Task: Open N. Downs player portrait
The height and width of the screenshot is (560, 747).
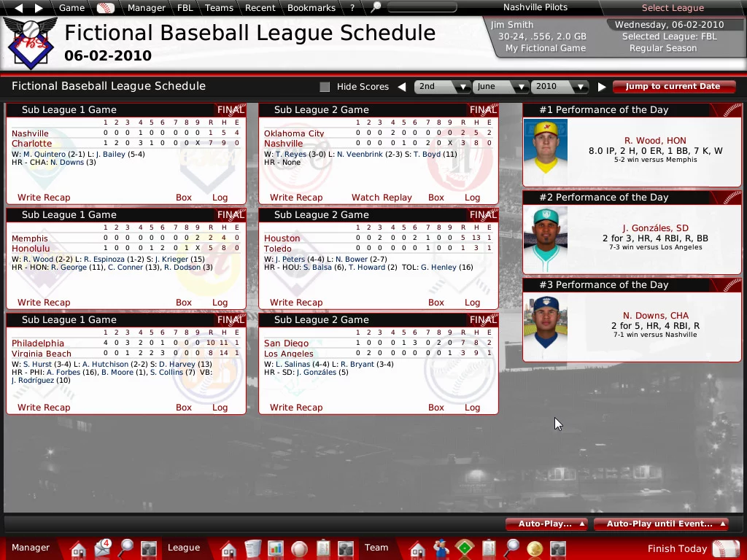Action: point(546,327)
